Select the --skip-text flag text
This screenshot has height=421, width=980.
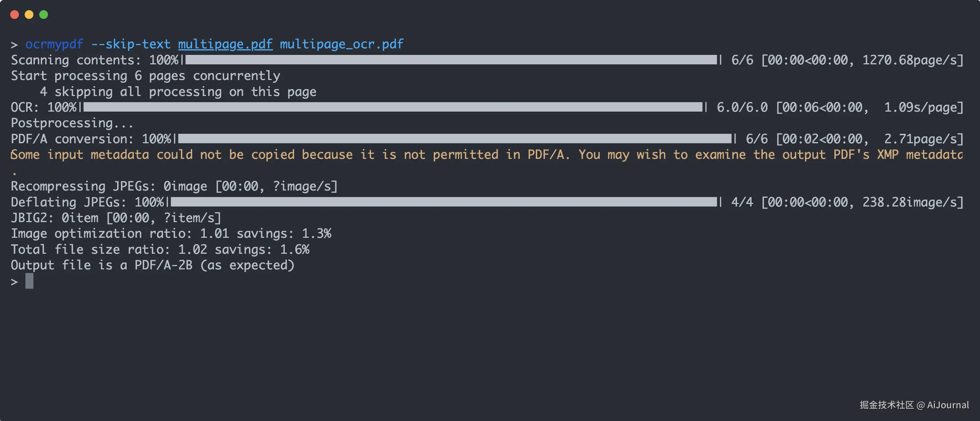point(131,44)
